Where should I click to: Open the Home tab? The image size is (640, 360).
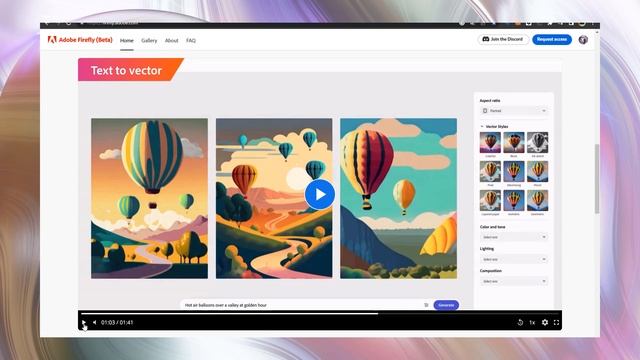[127, 40]
